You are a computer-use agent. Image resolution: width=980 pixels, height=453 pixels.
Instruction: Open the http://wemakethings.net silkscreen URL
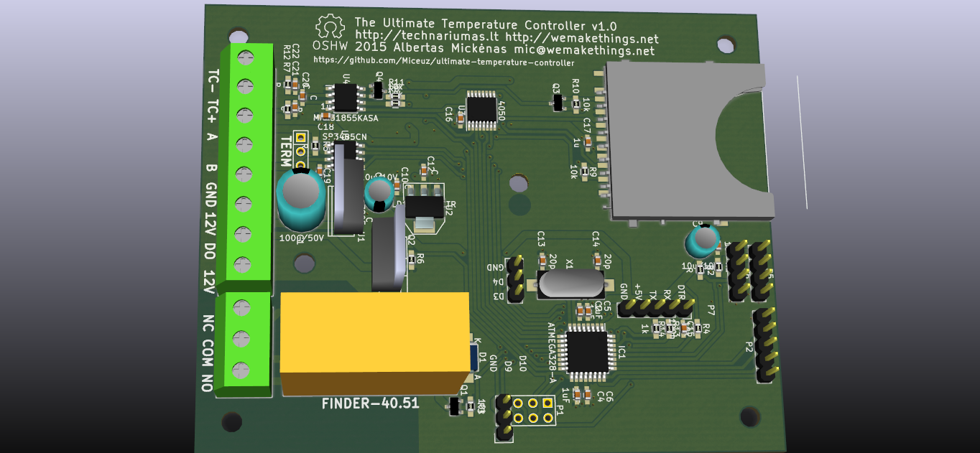(x=582, y=38)
